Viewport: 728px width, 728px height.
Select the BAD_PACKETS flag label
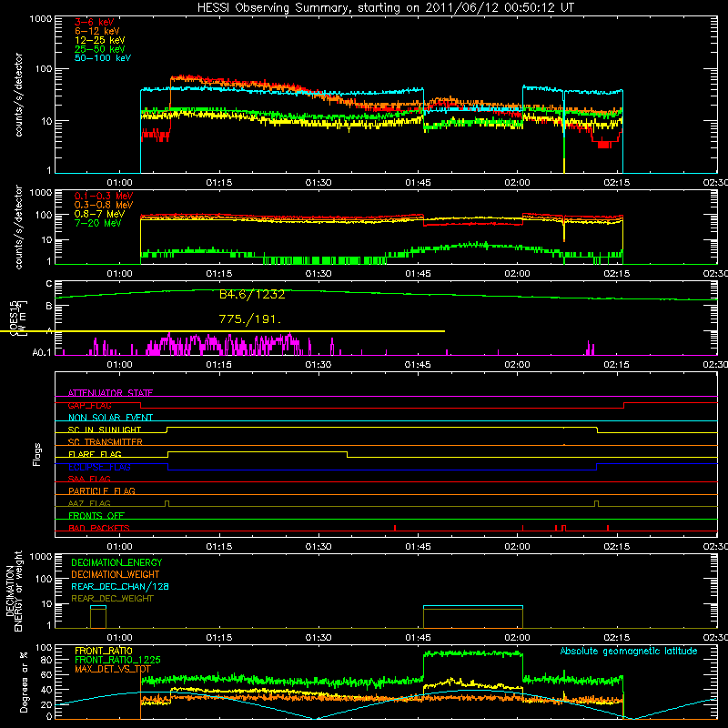(x=99, y=528)
